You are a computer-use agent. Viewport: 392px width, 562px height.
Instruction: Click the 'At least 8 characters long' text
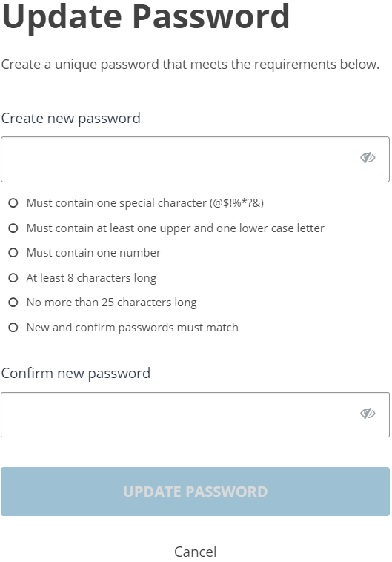[91, 278]
